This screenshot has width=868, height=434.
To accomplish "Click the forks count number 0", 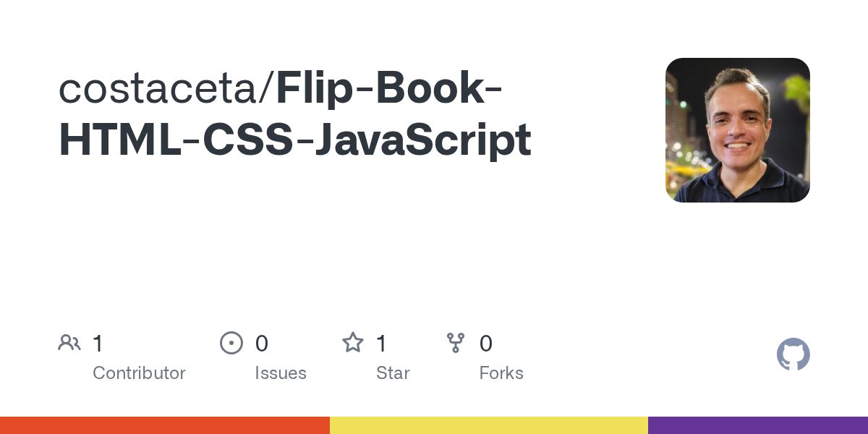I will pos(485,344).
